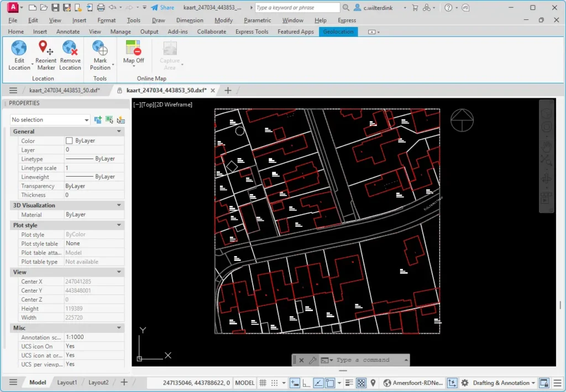Toggle object snap in the status bar
The width and height of the screenshot is (566, 392).
(x=329, y=383)
